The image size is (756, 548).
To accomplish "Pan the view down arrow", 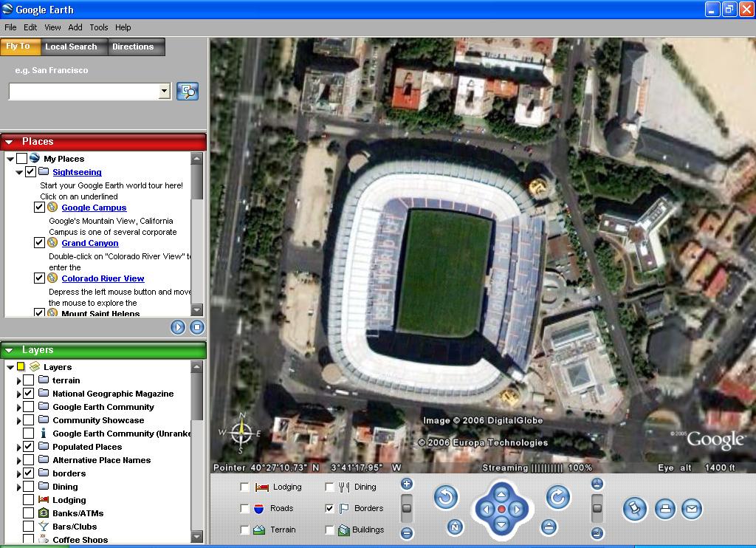I will pyautogui.click(x=501, y=524).
